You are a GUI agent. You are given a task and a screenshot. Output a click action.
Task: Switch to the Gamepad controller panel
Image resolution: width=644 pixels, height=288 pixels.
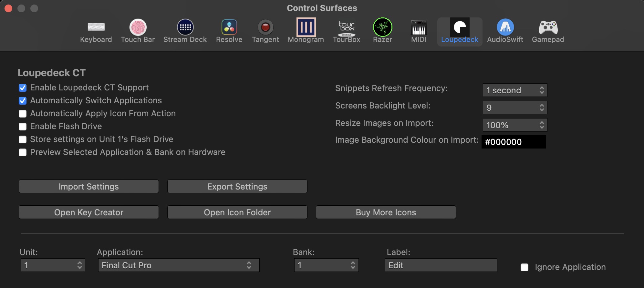[x=548, y=32]
